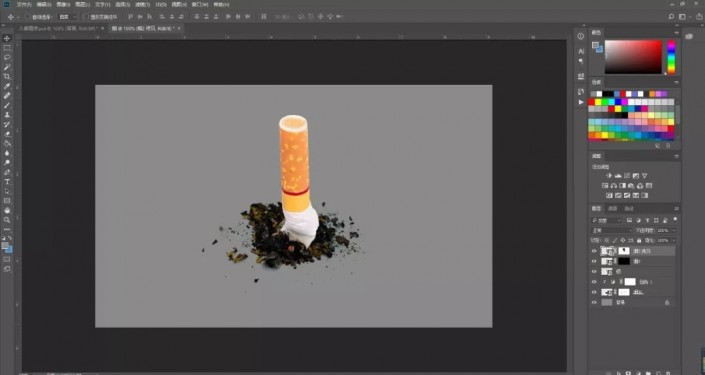The height and width of the screenshot is (375, 705).
Task: Add a Brightness/Contrast adjustment sun icon
Action: 609,176
